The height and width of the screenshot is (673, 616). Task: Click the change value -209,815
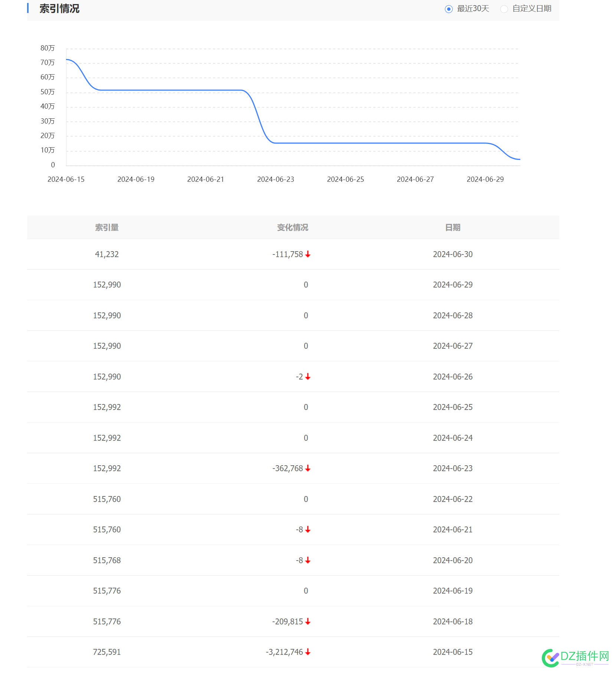point(288,621)
